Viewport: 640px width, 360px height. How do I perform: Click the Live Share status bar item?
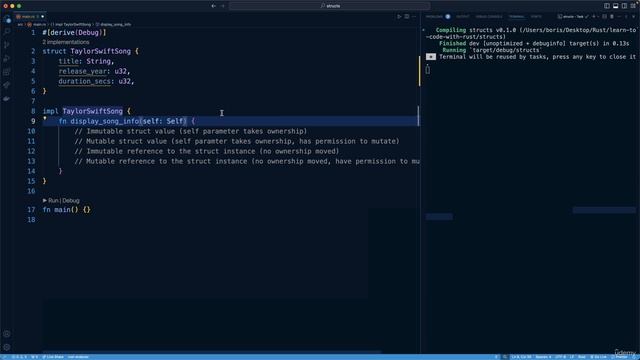point(53,357)
